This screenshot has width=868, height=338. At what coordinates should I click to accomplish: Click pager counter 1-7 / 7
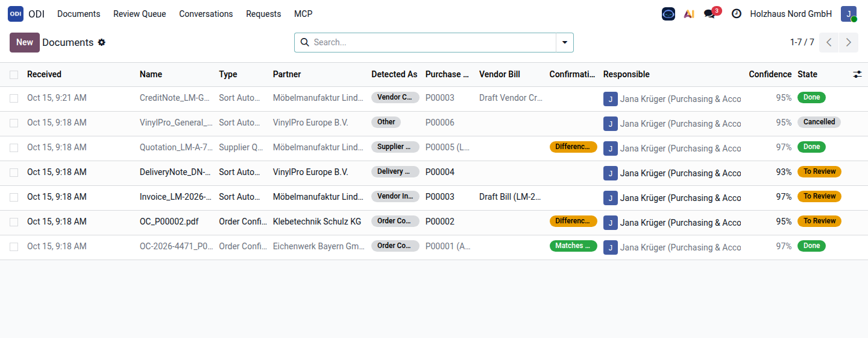click(x=802, y=42)
